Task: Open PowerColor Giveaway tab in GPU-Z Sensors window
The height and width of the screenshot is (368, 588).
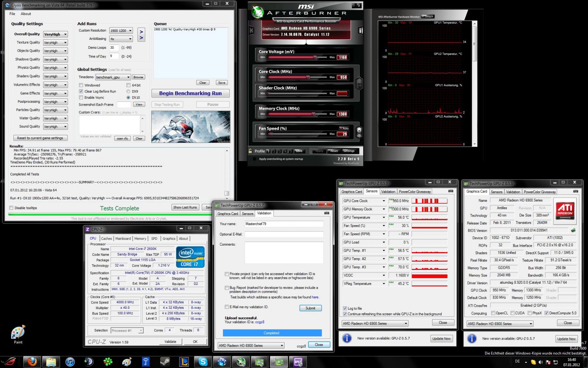Action: click(x=415, y=192)
